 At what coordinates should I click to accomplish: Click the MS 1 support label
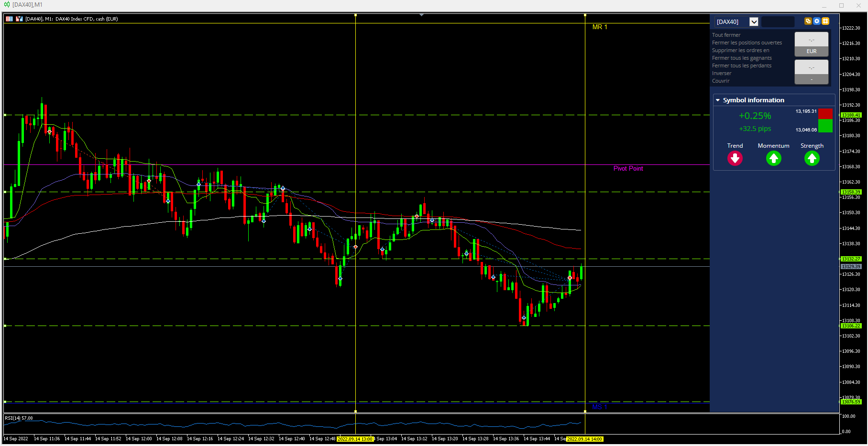point(600,407)
